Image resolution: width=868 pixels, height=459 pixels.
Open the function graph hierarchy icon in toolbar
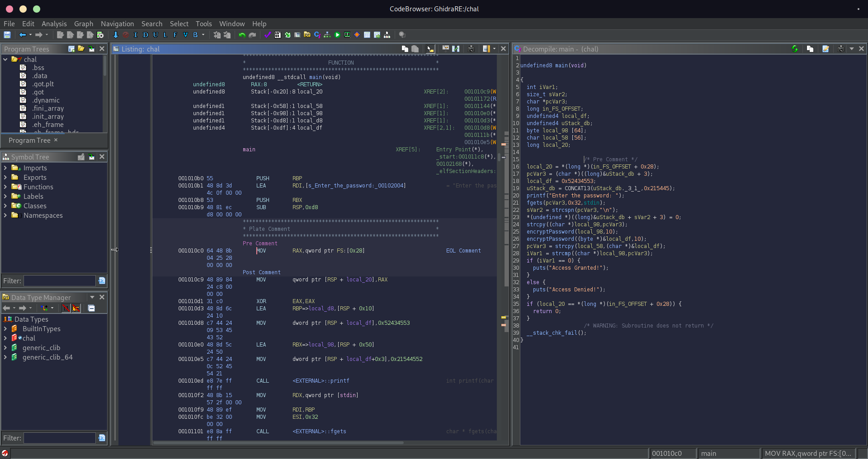pyautogui.click(x=327, y=35)
